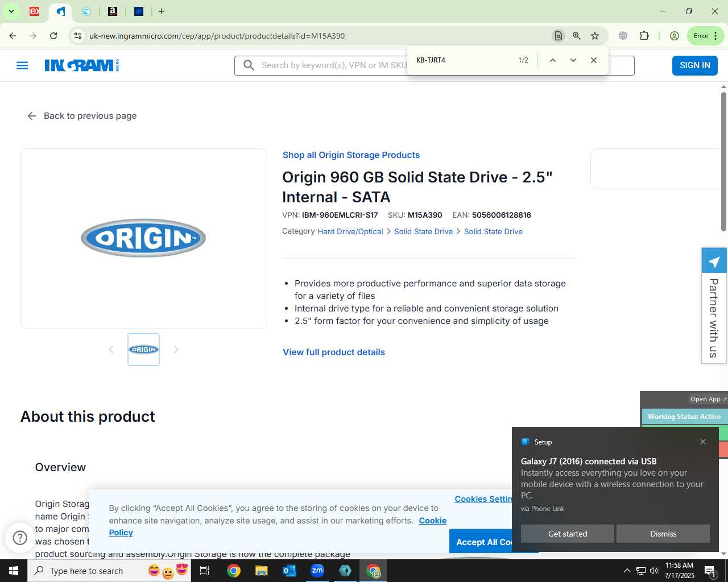Bookmark this page with star icon

click(595, 36)
